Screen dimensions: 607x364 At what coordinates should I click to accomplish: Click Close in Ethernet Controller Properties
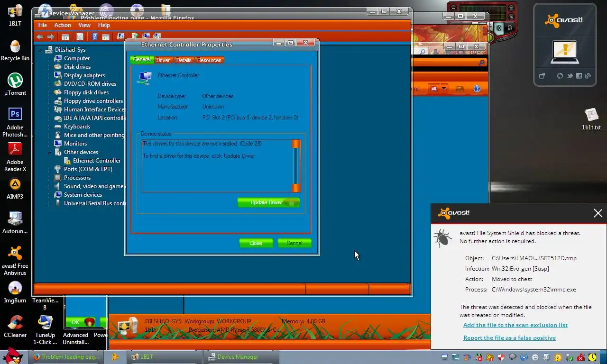pyautogui.click(x=256, y=243)
